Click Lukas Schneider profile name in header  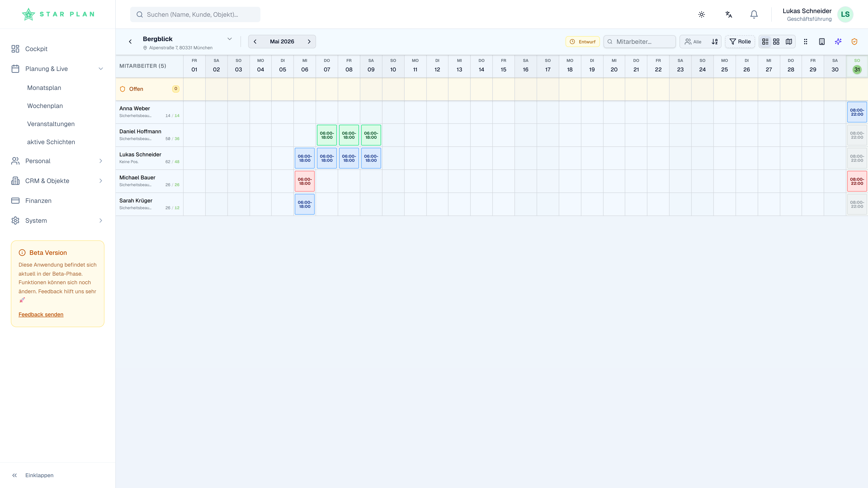pos(807,11)
